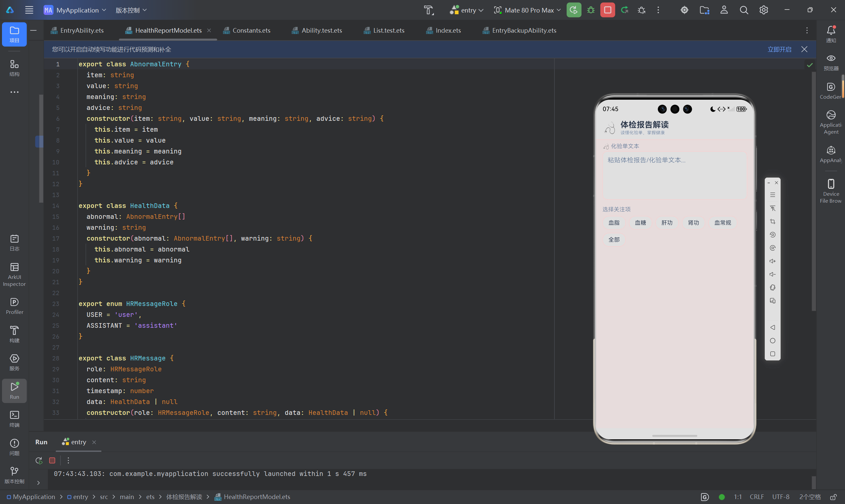Screen dimensions: 845x504
Task: Open the Build tool window hammer icon
Action: (x=14, y=334)
